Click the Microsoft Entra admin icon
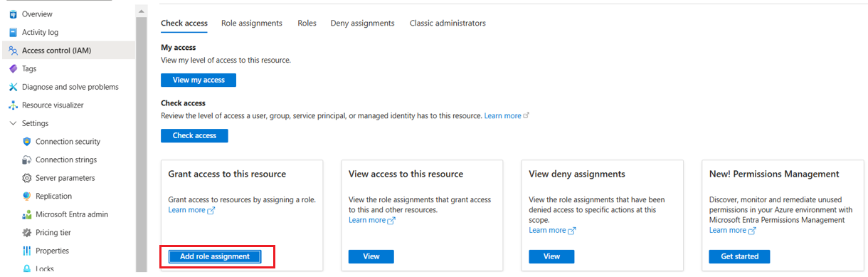 [27, 214]
